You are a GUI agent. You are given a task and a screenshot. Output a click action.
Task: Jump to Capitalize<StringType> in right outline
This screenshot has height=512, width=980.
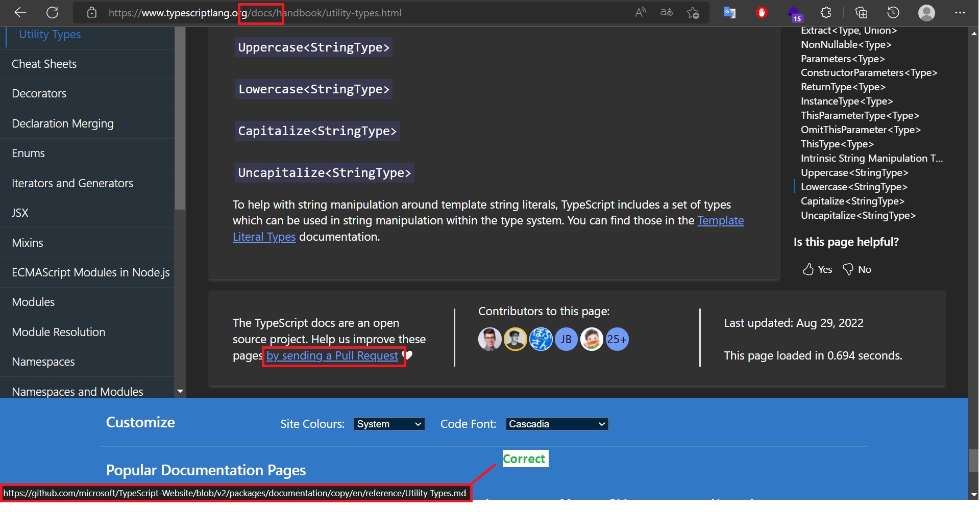coord(852,201)
